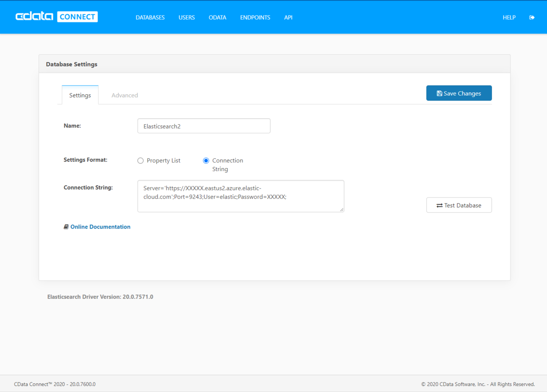Save the database with Save Changes
Screen dimensions: 547x392
click(x=459, y=93)
